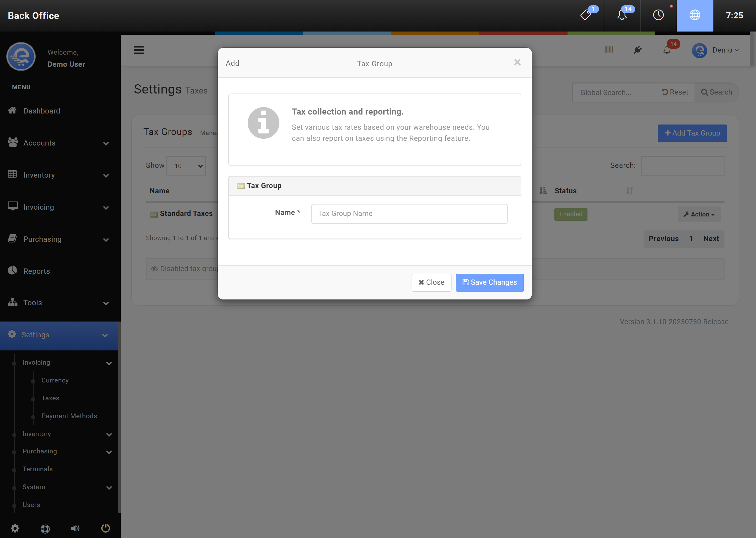Click the Close button in dialog footer

[x=431, y=282]
